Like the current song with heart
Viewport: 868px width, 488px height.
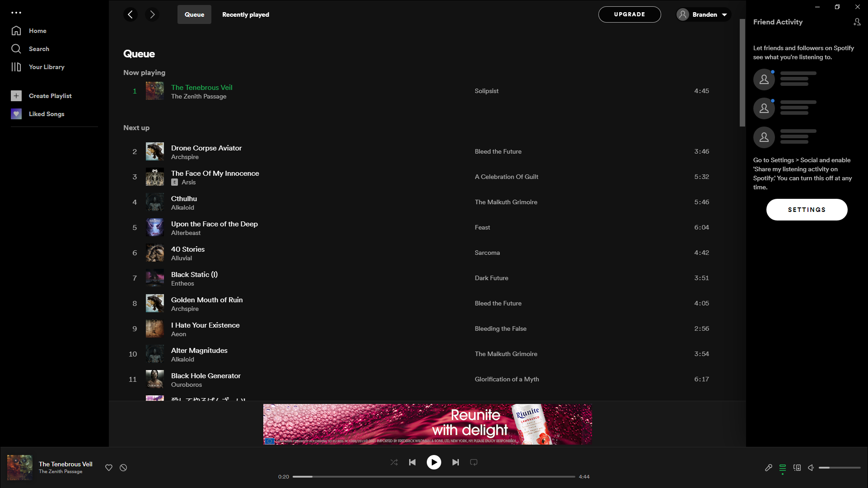click(x=109, y=468)
